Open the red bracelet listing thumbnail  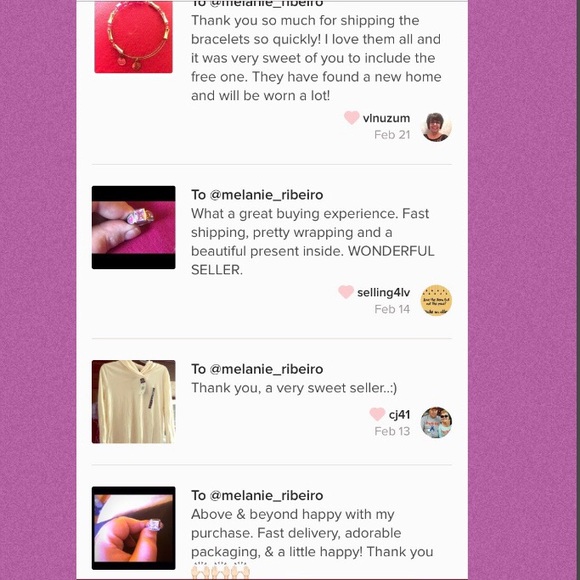[x=134, y=37]
